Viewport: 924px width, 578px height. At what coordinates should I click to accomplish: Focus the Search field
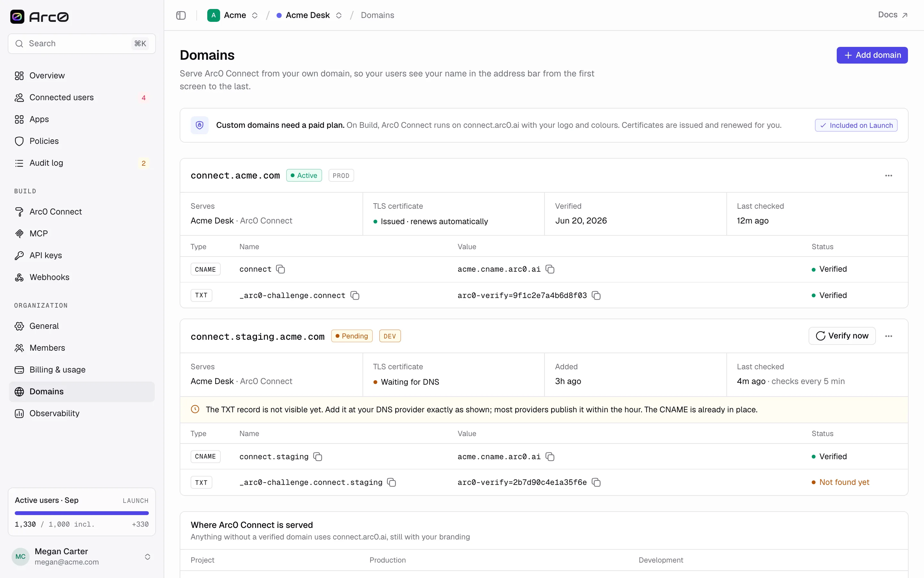click(x=82, y=44)
